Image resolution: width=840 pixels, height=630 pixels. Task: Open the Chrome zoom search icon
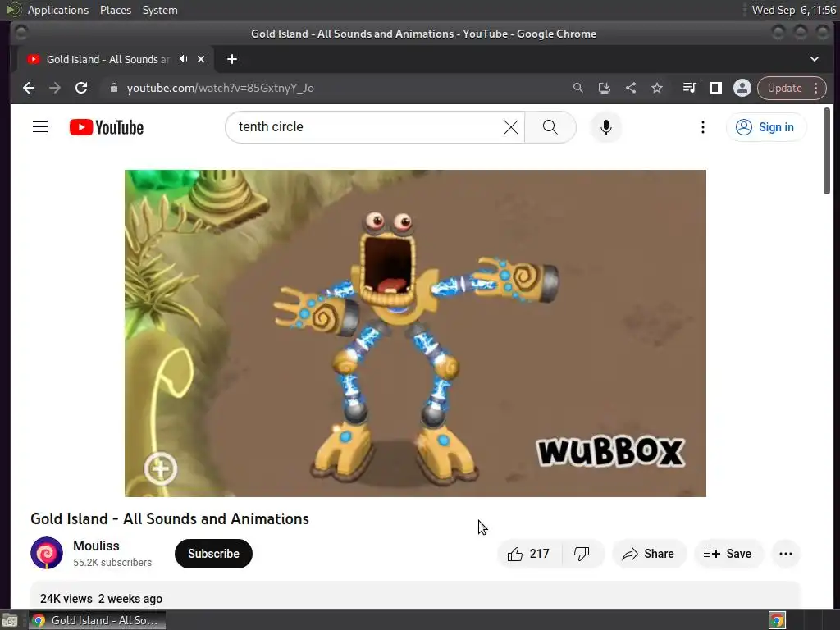pyautogui.click(x=577, y=88)
